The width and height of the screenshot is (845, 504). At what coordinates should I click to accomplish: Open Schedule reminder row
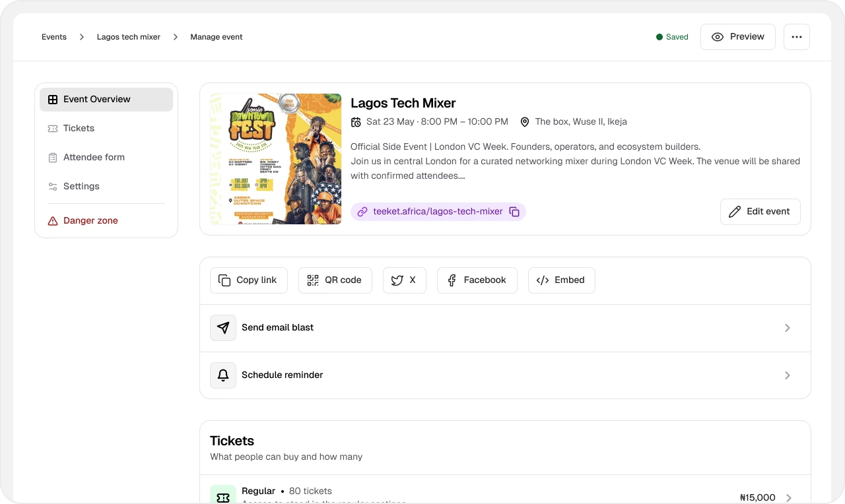coord(505,375)
